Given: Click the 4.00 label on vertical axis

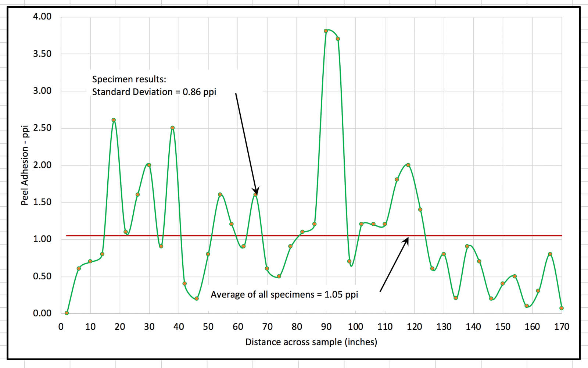Looking at the screenshot, I should click(42, 17).
